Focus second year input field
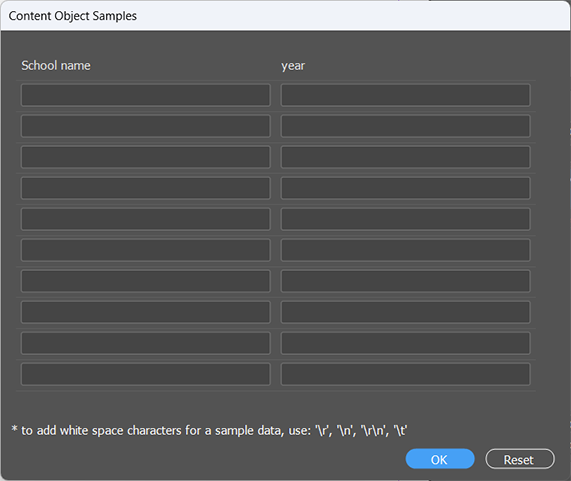 (x=405, y=126)
